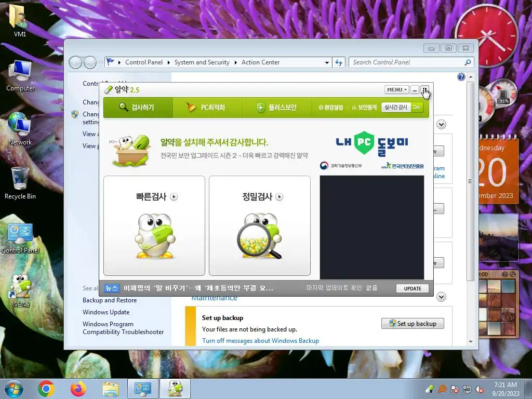Viewport: 532px width, 399px height.
Task: Collapse the Security section chevron
Action: pos(441,125)
